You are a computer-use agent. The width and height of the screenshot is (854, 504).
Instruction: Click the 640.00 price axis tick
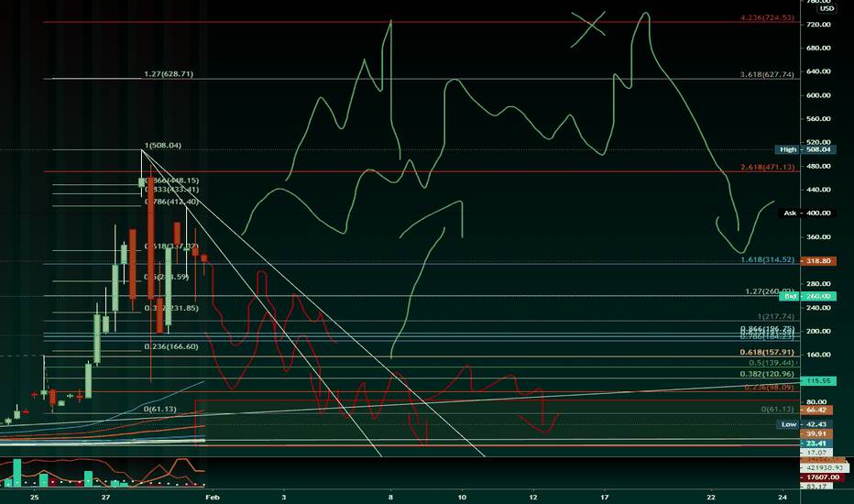tap(818, 71)
